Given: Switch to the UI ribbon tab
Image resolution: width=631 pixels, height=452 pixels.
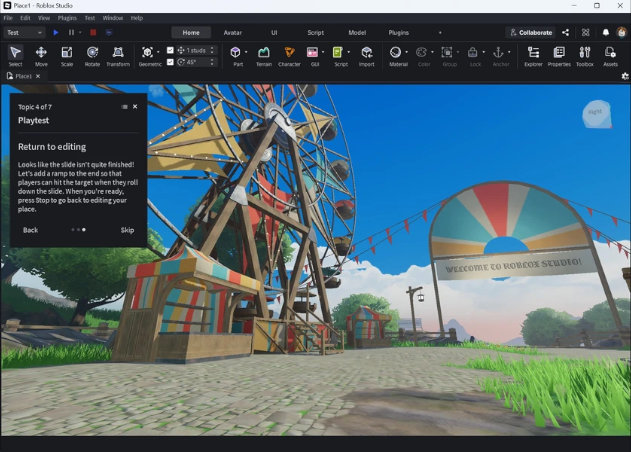Looking at the screenshot, I should point(274,33).
